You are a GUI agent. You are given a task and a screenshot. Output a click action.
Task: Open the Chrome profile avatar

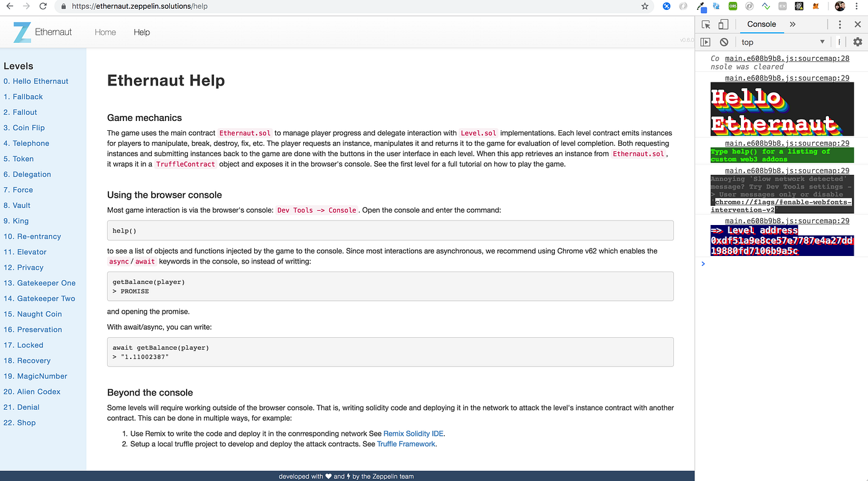point(840,6)
